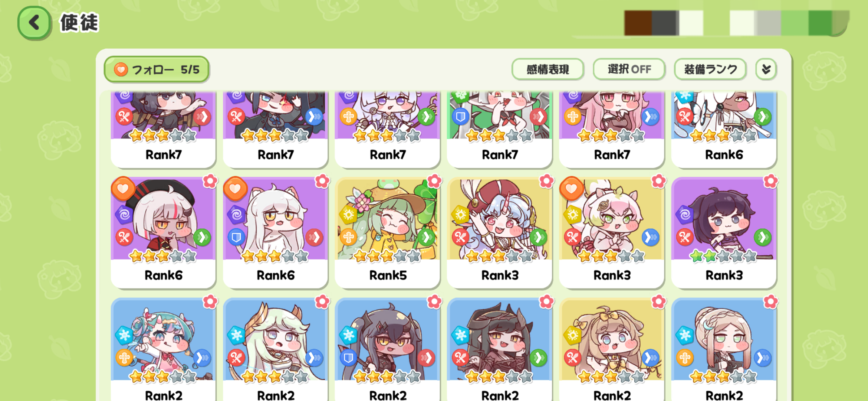Tap the sun element icon on Rank5 card
Screen dimensions: 868x401
[349, 215]
